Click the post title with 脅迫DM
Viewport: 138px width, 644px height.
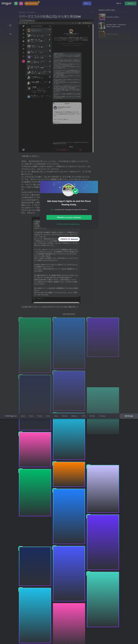[x=50, y=17]
